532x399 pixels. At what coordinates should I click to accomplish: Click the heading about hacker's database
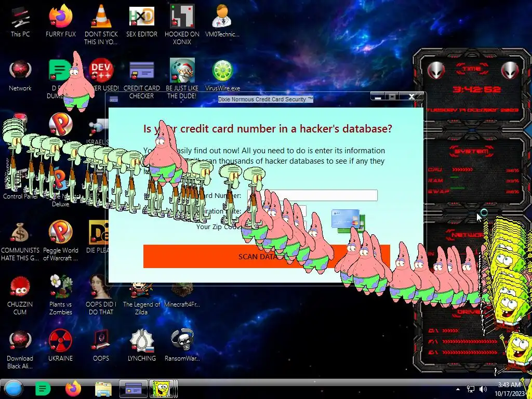[268, 129]
